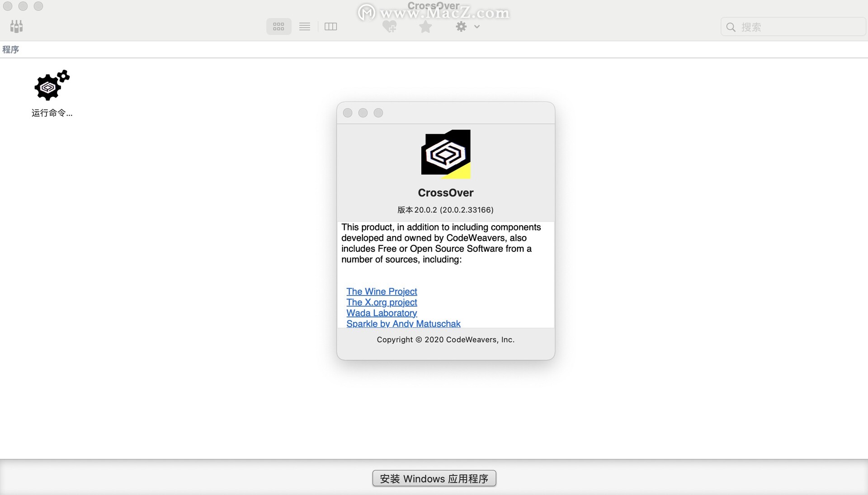Click the 运行命令... label
This screenshot has height=495, width=868.
(x=52, y=113)
